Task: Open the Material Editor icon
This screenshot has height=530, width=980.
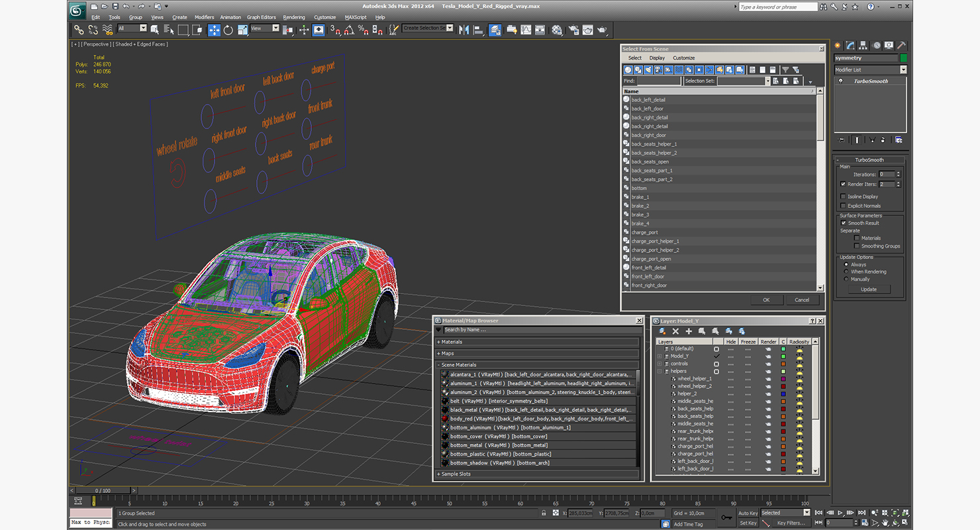Action: click(x=557, y=30)
